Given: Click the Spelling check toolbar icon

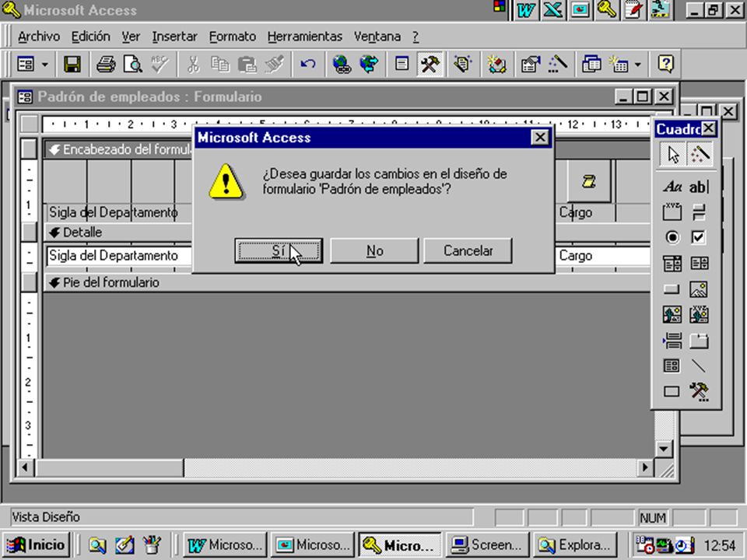Looking at the screenshot, I should pos(160,64).
